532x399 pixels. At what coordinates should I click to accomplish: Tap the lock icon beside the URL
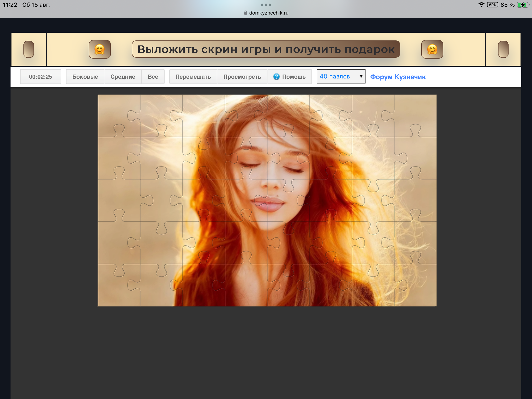245,13
